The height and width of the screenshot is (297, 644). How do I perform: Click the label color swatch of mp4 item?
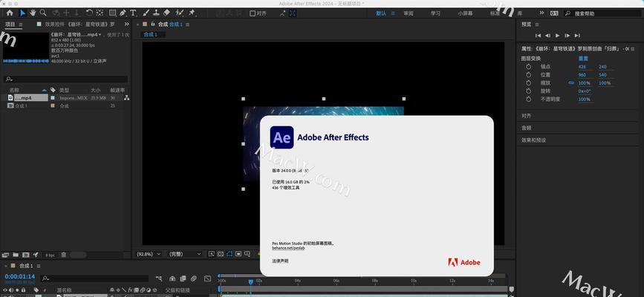click(52, 98)
